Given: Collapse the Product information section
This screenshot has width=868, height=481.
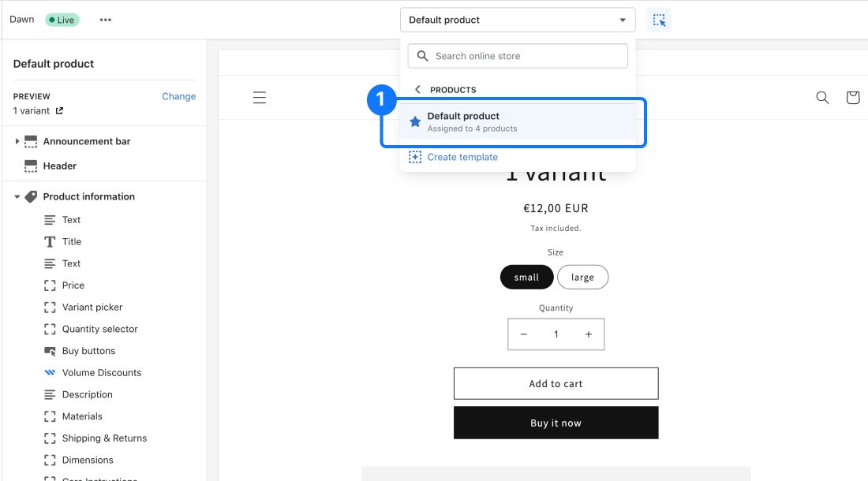Looking at the screenshot, I should click(17, 197).
